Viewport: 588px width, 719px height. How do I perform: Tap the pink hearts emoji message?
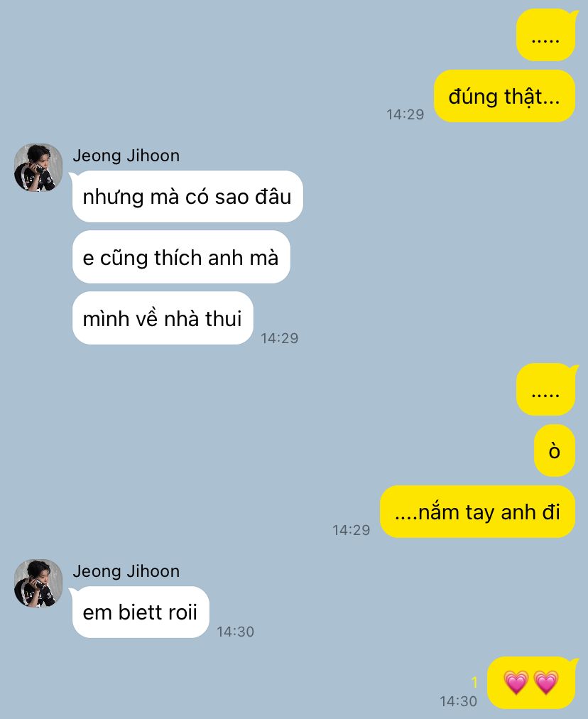531,682
